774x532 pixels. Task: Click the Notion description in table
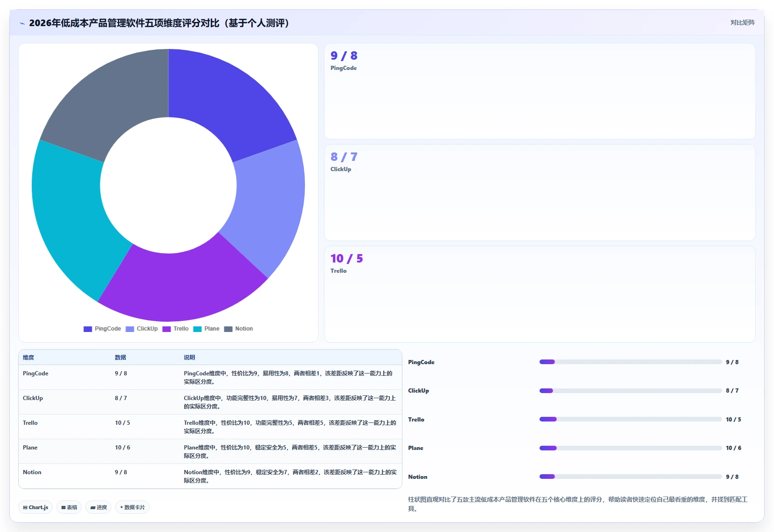point(290,477)
